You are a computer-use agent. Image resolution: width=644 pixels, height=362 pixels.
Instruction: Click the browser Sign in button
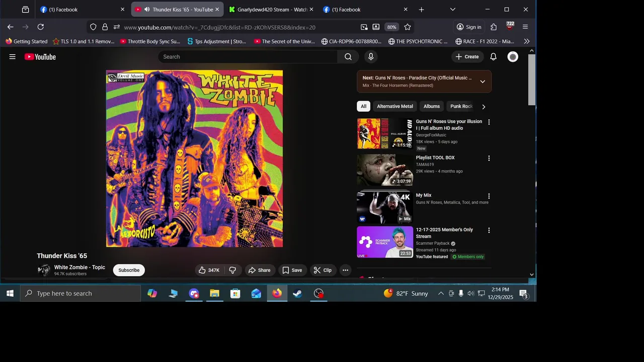469,27
